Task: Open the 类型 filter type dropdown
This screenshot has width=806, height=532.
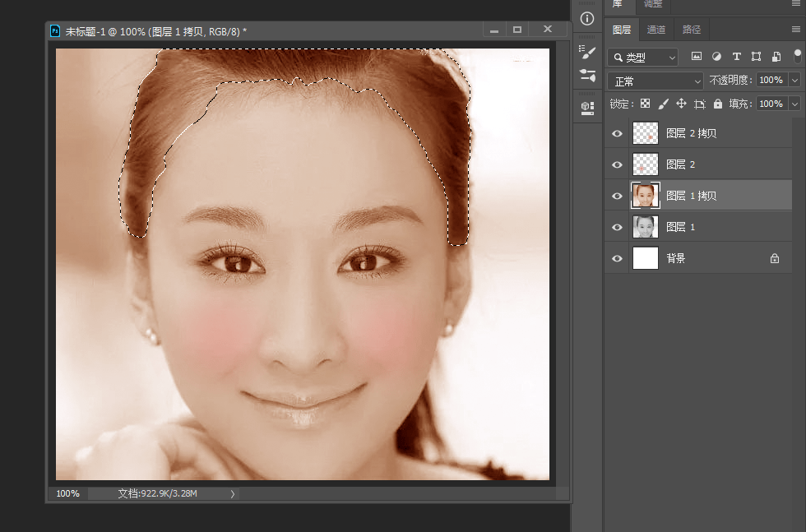Action: [x=642, y=57]
